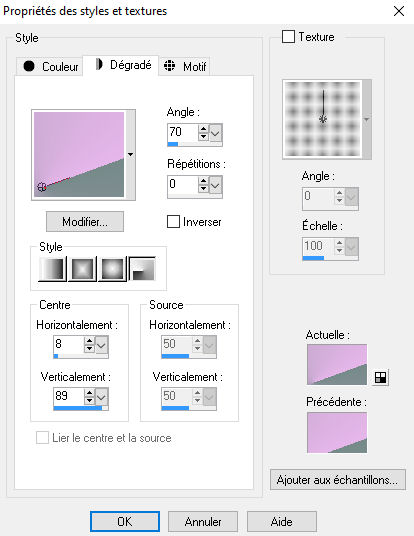The image size is (414, 536).
Task: Click the gradient center crosshair marker
Action: point(42,187)
